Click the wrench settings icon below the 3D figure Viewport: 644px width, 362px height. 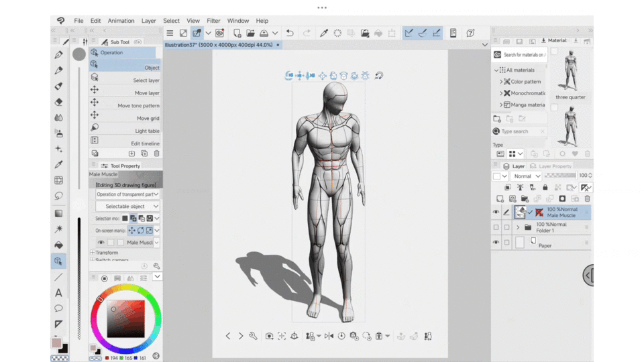[253, 336]
